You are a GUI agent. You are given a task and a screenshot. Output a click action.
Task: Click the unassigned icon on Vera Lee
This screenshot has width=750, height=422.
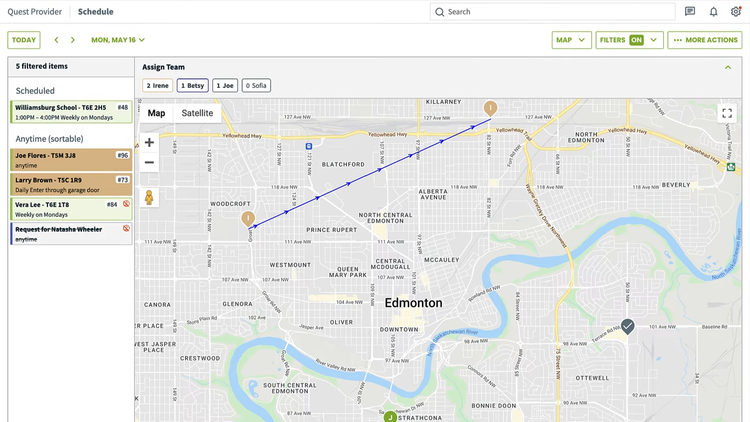pyautogui.click(x=126, y=204)
